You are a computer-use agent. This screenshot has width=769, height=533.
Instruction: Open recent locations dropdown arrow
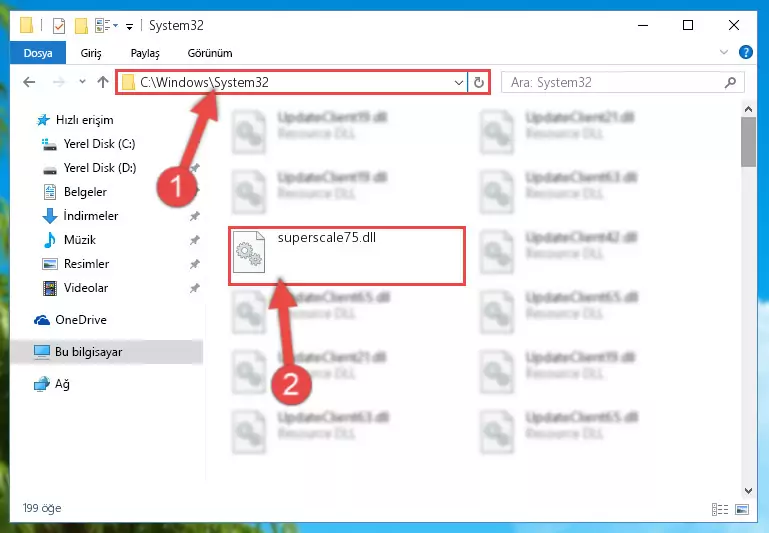82,82
